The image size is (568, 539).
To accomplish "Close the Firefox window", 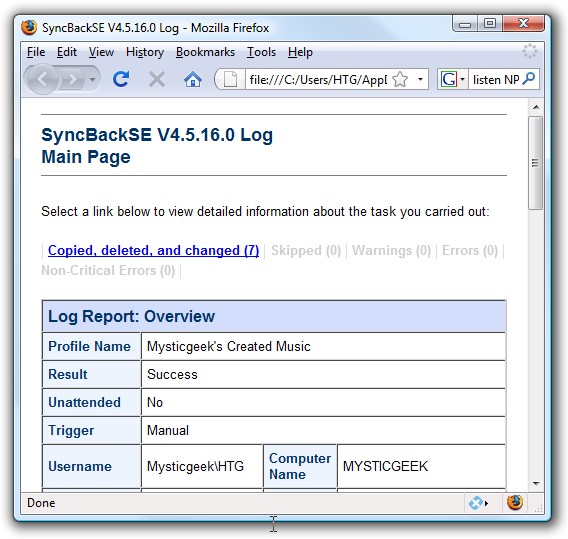I will (x=523, y=24).
